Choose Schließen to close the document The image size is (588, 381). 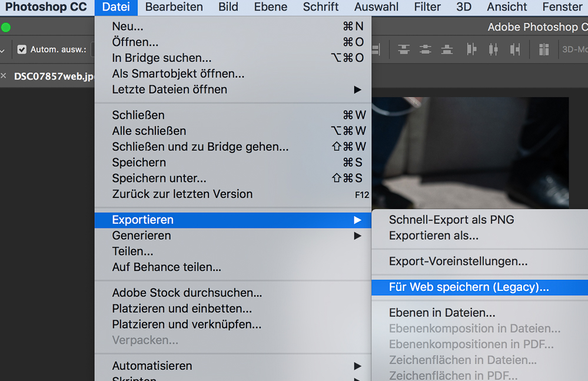coord(233,115)
